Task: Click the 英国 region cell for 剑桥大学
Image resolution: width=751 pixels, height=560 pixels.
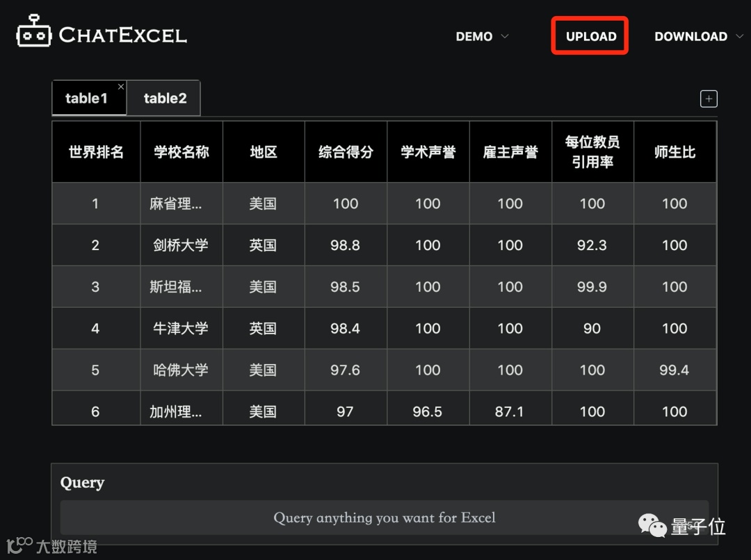Action: [x=264, y=245]
